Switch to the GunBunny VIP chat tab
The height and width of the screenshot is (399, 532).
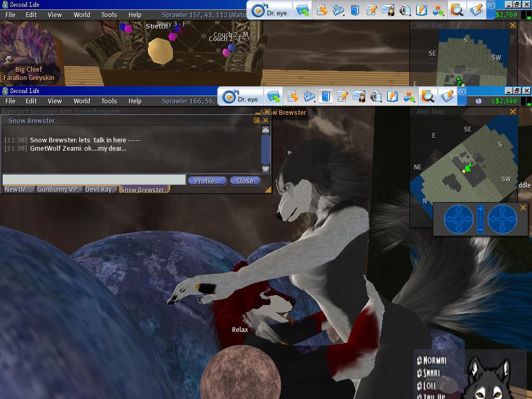click(58, 190)
